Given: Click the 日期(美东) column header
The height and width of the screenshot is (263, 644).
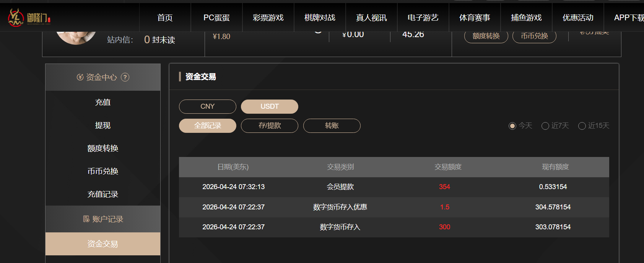Looking at the screenshot, I should 233,167.
